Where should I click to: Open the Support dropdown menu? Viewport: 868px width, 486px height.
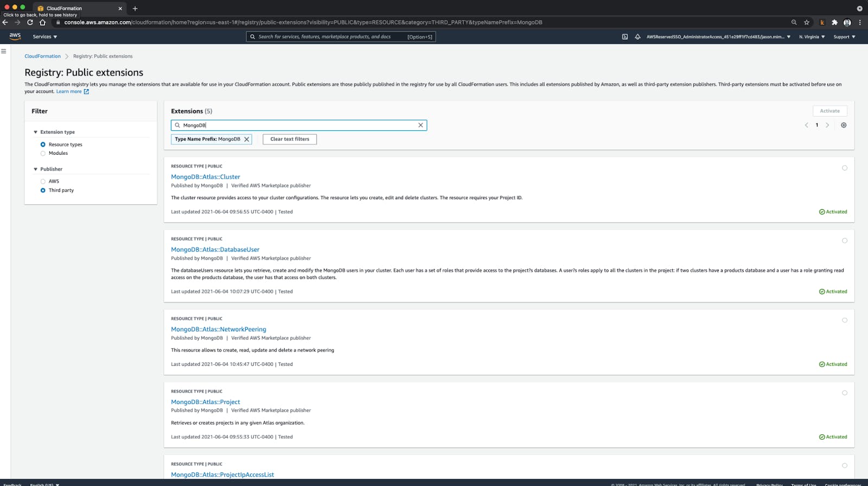point(844,37)
